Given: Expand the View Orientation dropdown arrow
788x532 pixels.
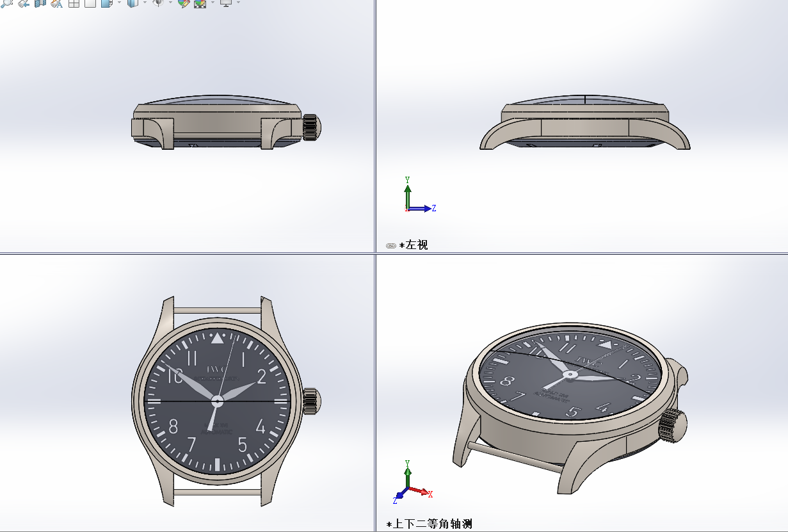Looking at the screenshot, I should pos(118,3).
